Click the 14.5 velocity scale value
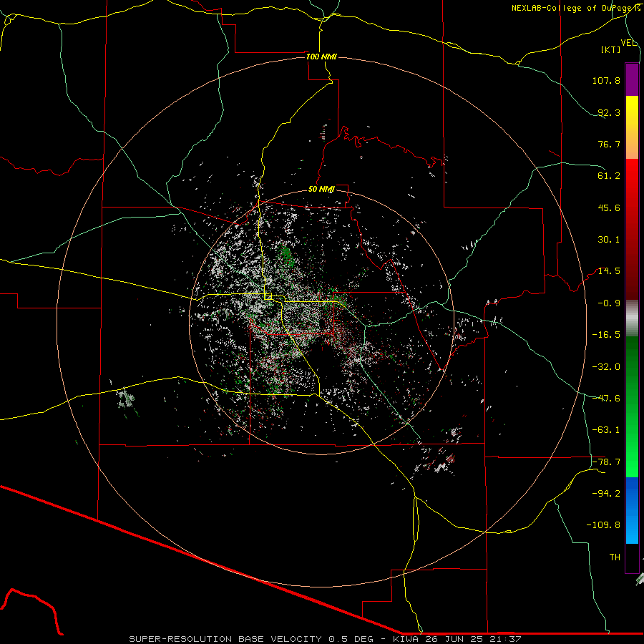The height and width of the screenshot is (644, 644). point(609,271)
